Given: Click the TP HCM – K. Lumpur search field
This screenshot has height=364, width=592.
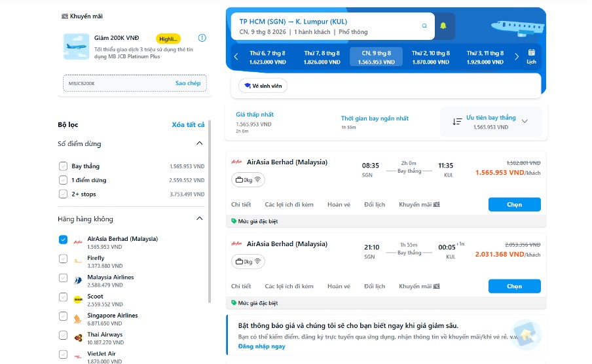Looking at the screenshot, I should coord(333,26).
